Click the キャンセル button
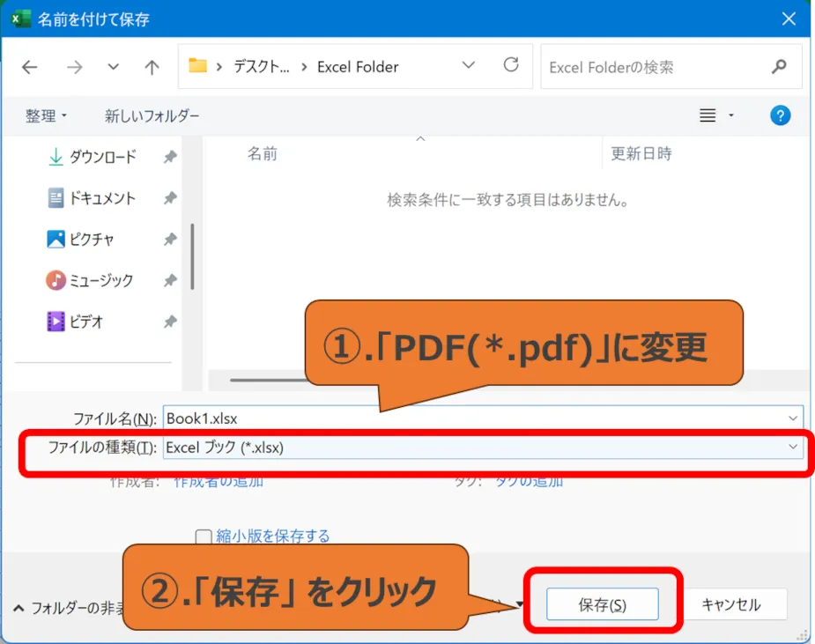Viewport: 815px width, 644px height. coord(730,604)
